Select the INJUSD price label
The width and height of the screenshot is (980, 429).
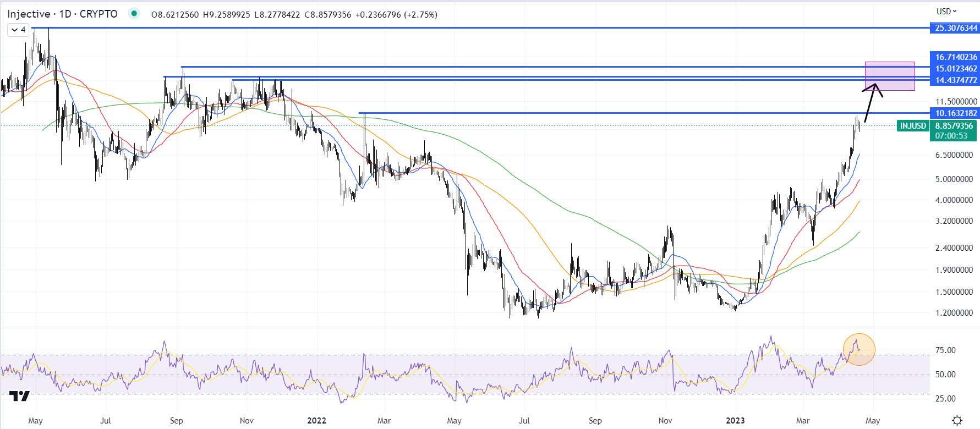912,126
